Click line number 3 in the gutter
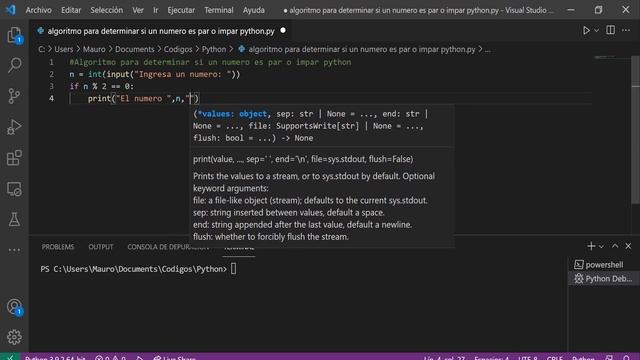 (x=51, y=87)
